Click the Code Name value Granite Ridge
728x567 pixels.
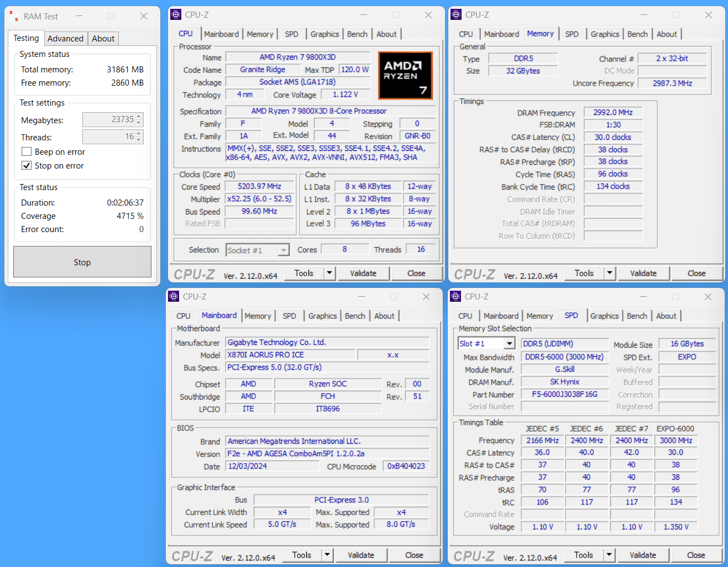[x=263, y=70]
